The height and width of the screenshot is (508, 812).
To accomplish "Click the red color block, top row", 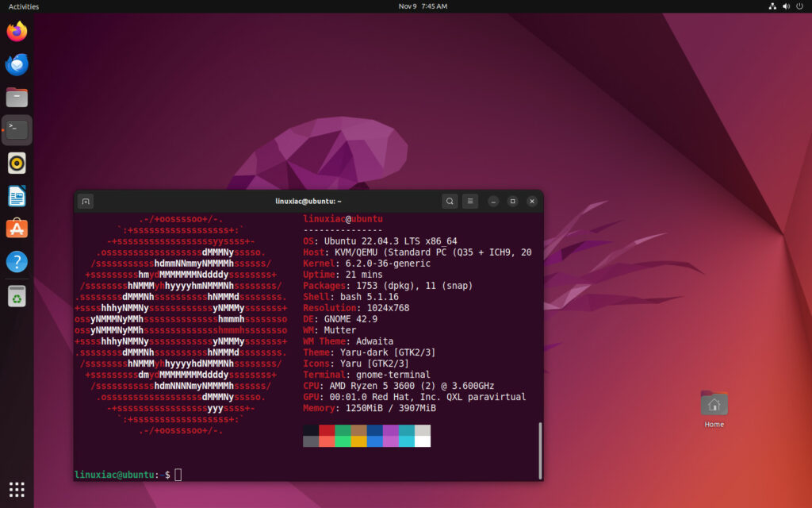I will pos(327,430).
